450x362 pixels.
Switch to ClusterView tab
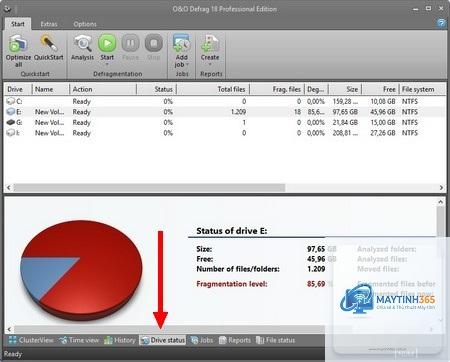click(x=31, y=340)
